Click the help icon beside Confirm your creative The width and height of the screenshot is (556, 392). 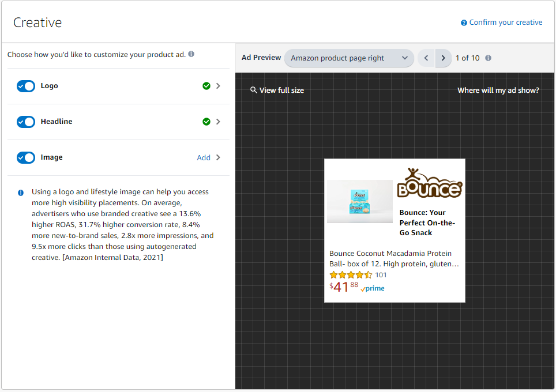464,22
